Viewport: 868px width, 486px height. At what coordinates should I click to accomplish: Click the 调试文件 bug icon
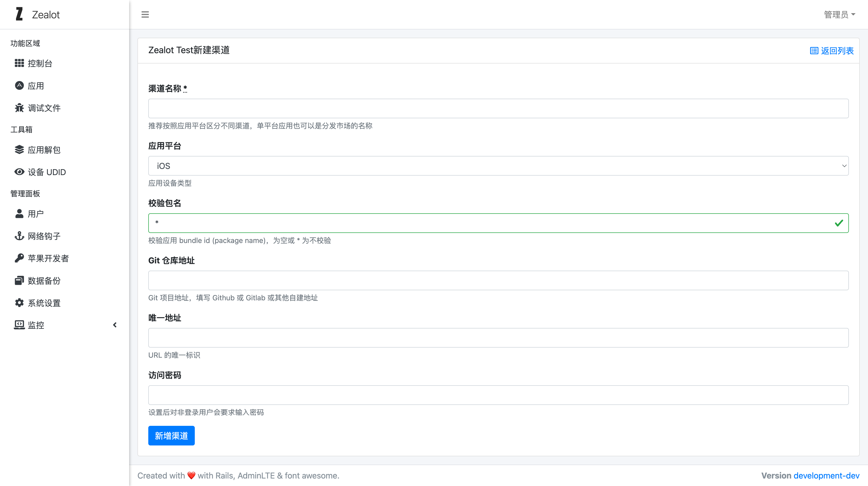(19, 108)
